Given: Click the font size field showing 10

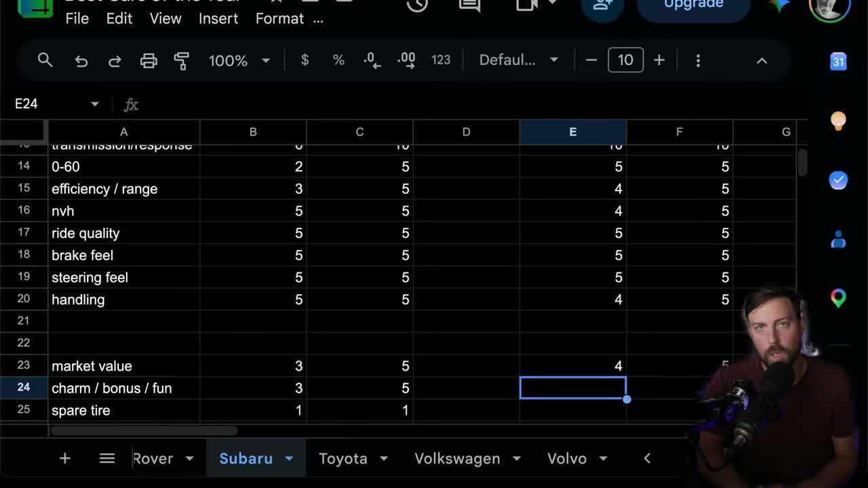Looking at the screenshot, I should pyautogui.click(x=625, y=60).
